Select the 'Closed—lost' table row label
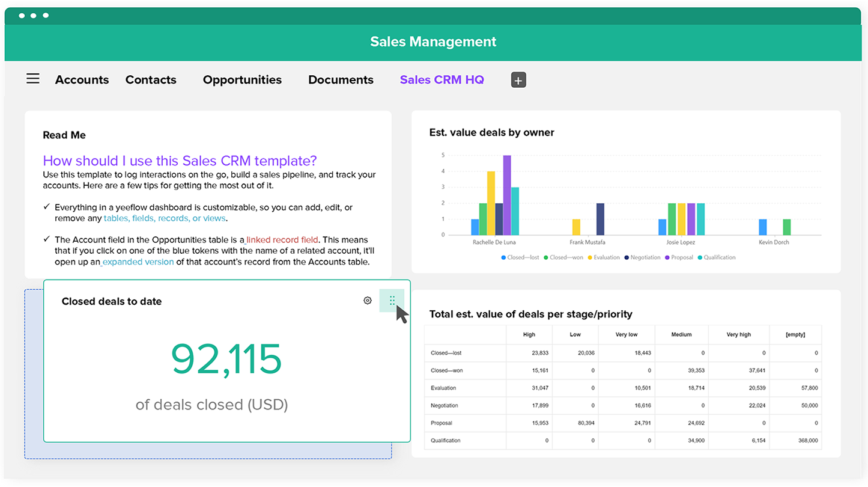This screenshot has width=868, height=487. (446, 353)
